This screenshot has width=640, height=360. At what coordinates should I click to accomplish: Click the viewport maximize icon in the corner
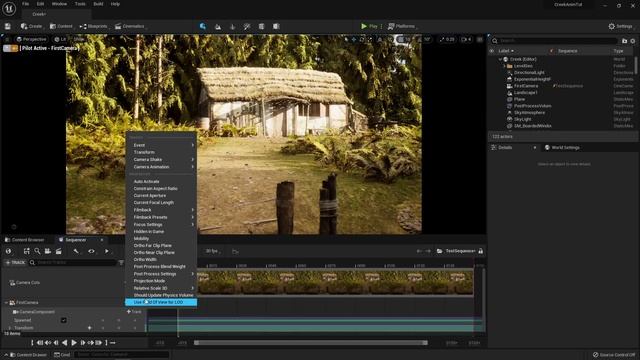480,40
